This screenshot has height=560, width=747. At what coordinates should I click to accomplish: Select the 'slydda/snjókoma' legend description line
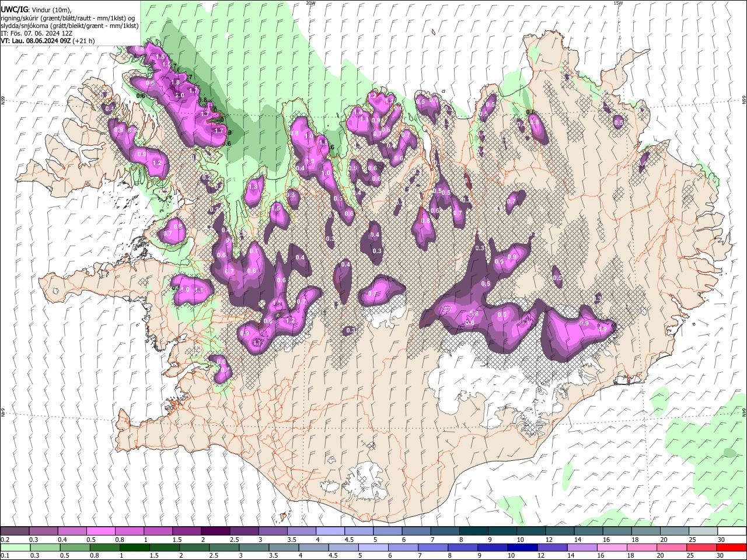click(x=69, y=26)
